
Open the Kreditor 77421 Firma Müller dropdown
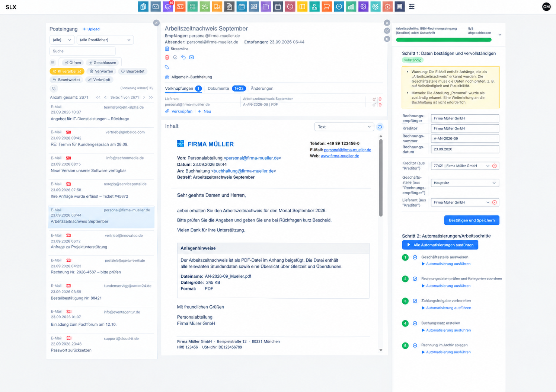461,166
